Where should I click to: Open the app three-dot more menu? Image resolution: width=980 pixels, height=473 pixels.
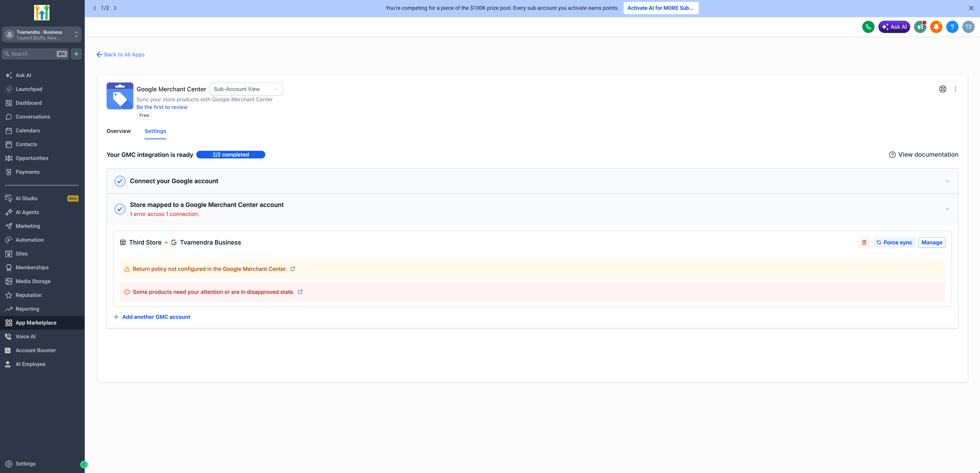[x=955, y=89]
